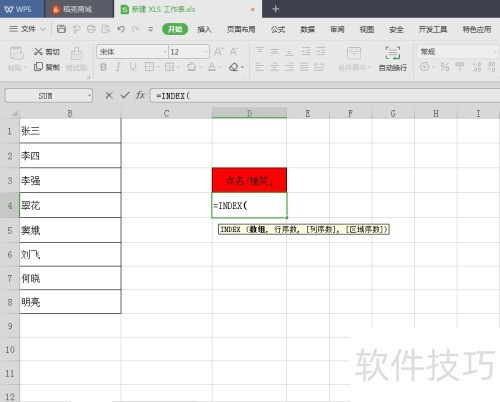
Task: Select the 开发工具 ribbon tab
Action: coord(433,29)
